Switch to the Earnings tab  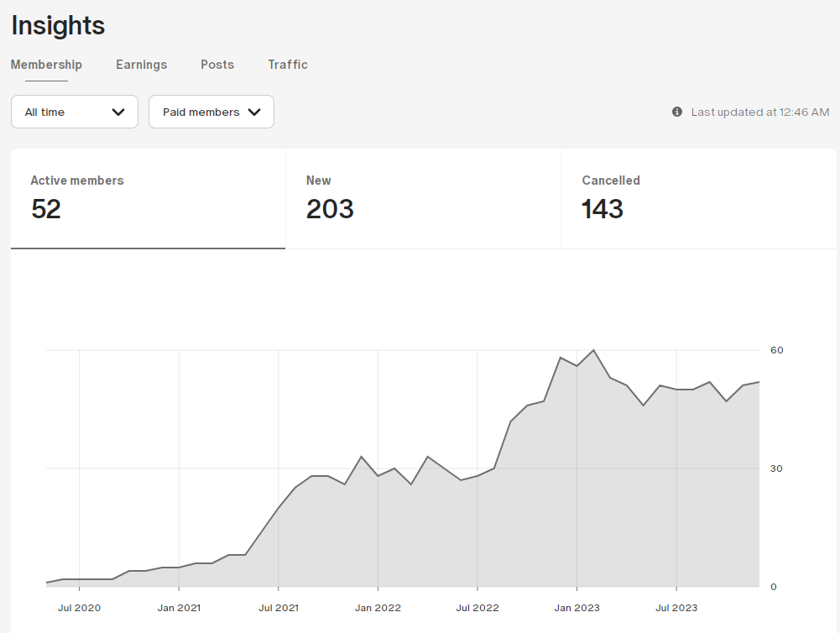click(142, 65)
